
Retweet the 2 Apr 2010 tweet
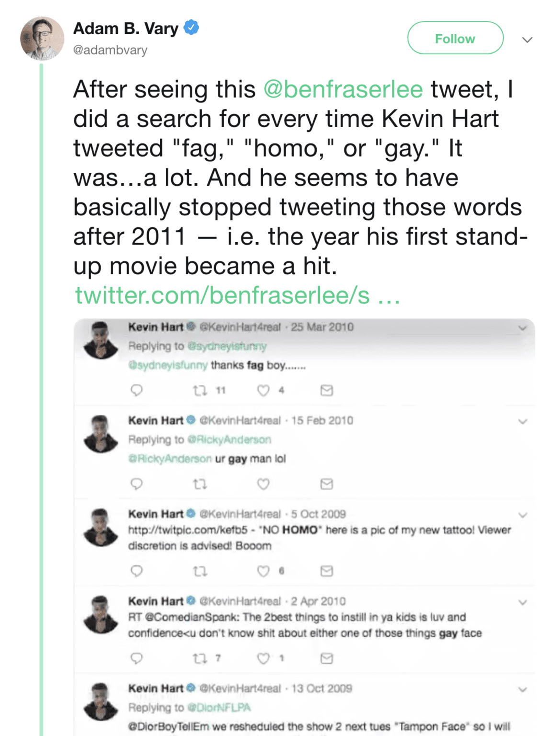[x=200, y=658]
